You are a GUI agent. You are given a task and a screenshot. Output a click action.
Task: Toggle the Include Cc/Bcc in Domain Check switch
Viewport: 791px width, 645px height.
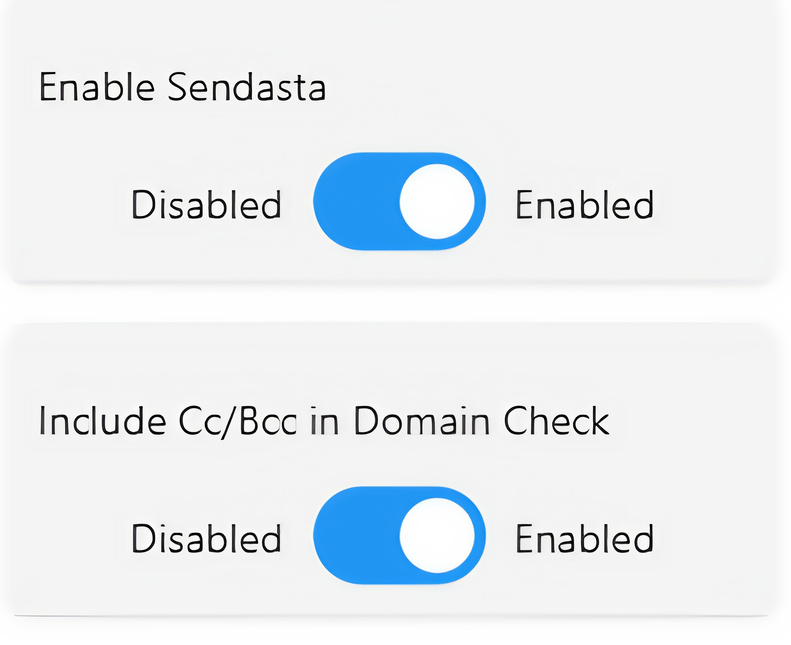[399, 536]
